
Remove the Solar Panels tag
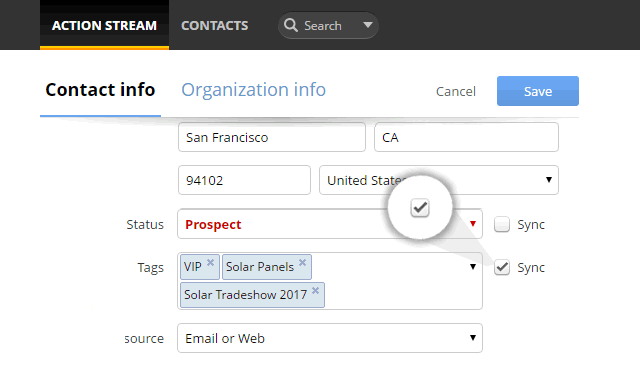click(302, 262)
